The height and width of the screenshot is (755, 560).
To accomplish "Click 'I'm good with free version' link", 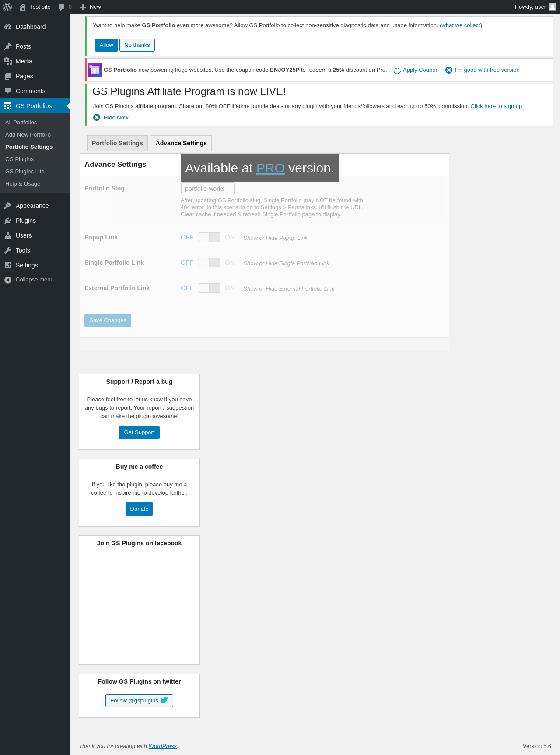I will [487, 70].
